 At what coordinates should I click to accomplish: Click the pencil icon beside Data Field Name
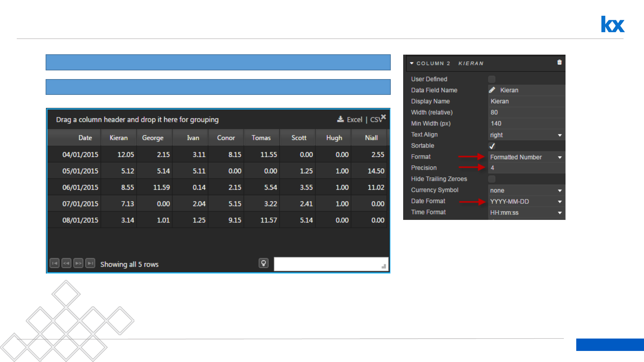pos(492,90)
